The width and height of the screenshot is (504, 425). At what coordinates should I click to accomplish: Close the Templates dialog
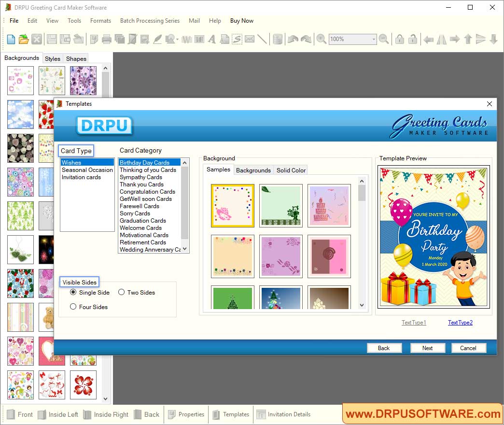489,104
